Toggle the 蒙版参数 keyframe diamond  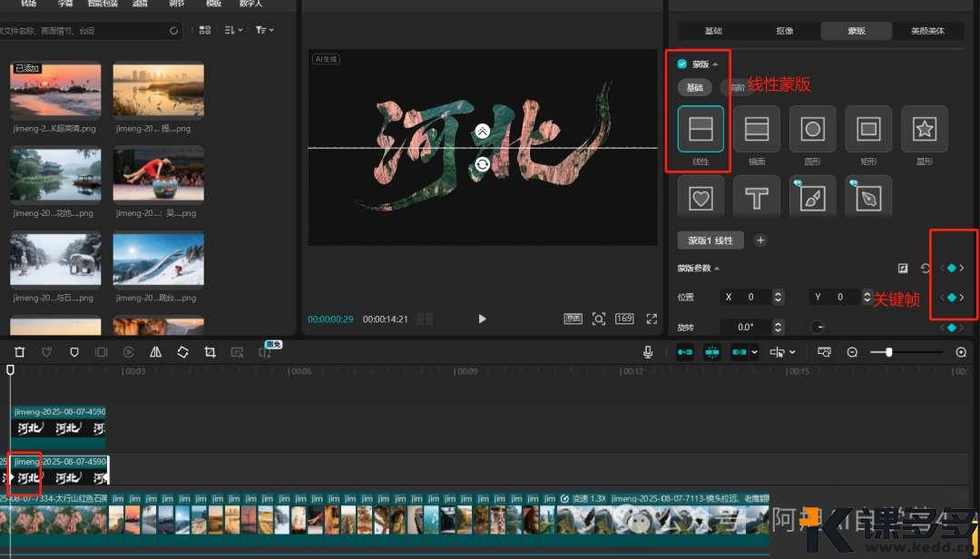951,268
